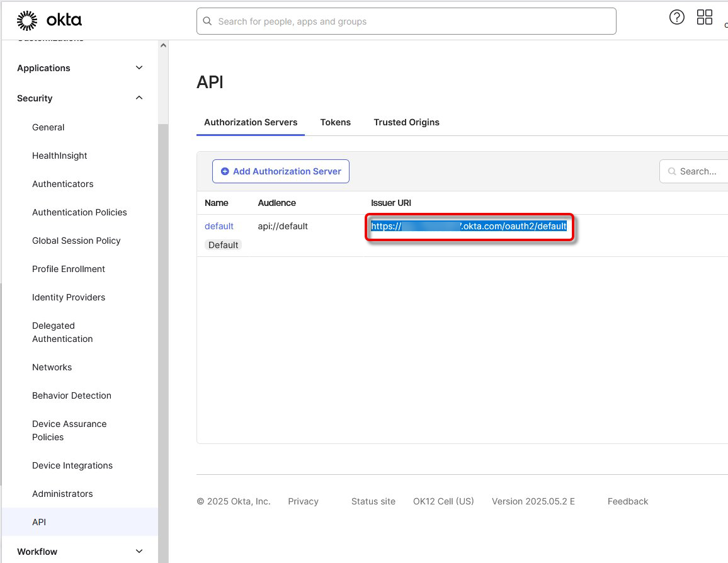This screenshot has height=563, width=728.
Task: Select the Authorization Servers tab
Action: 251,122
